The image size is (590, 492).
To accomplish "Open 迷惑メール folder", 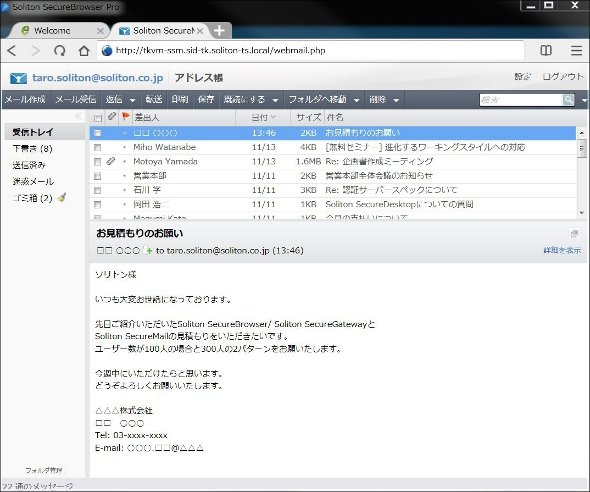I will (x=33, y=181).
